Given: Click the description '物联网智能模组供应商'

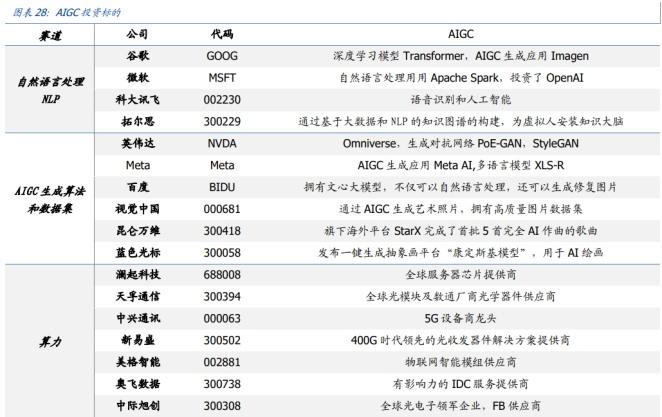Looking at the screenshot, I should (461, 362).
